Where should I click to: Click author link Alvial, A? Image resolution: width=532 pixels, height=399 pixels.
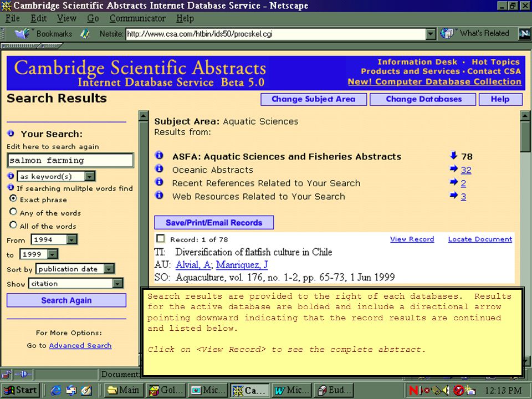pos(193,265)
